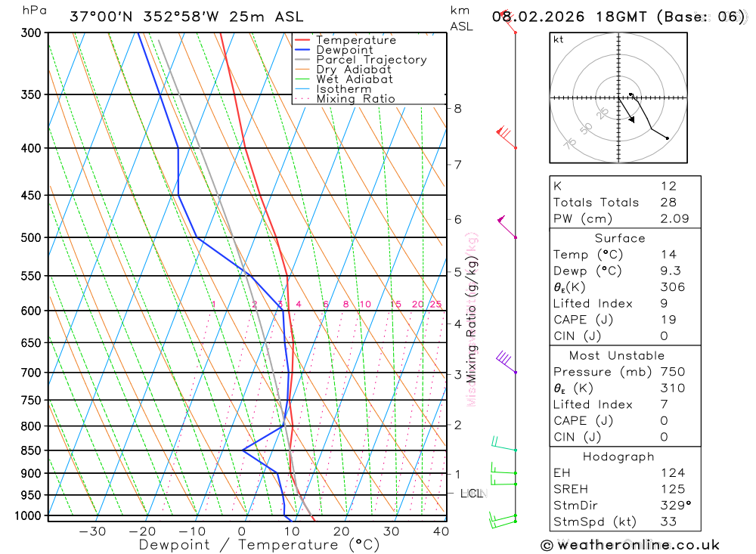Click the 850 hPa pressure axis label
Image resolution: width=756 pixels, height=554 pixels.
[x=31, y=450]
